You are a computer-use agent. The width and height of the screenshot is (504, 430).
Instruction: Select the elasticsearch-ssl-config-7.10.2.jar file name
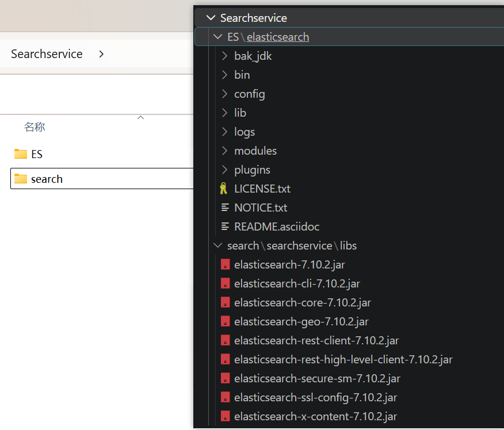click(x=316, y=397)
